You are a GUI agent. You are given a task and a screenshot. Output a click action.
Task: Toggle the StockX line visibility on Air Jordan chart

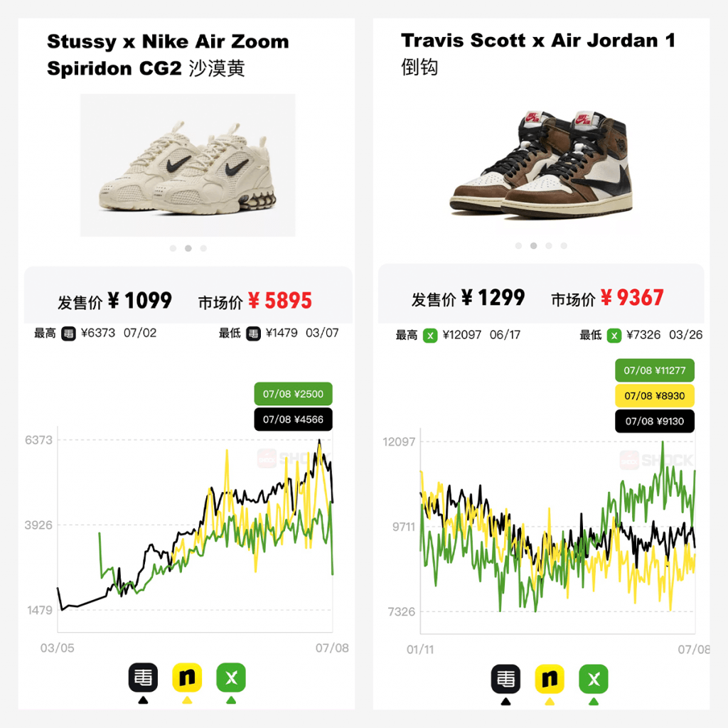point(594,679)
